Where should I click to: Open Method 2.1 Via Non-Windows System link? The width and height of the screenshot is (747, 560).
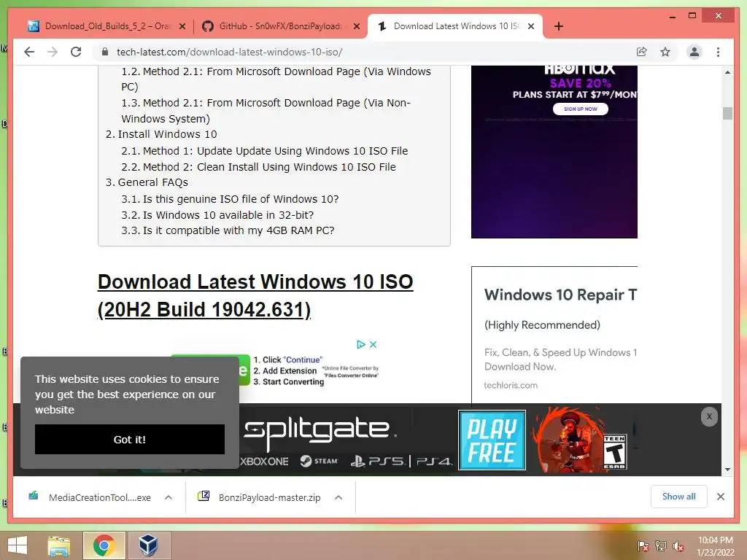(266, 111)
